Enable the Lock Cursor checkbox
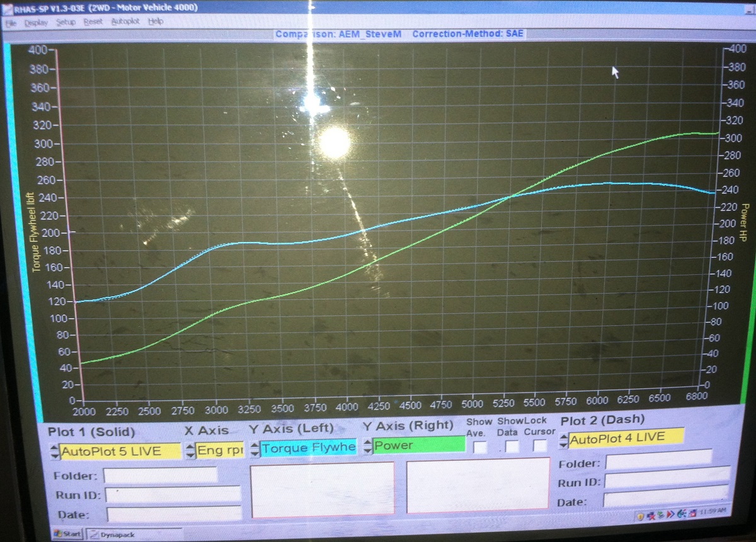The image size is (756, 542). tap(540, 446)
